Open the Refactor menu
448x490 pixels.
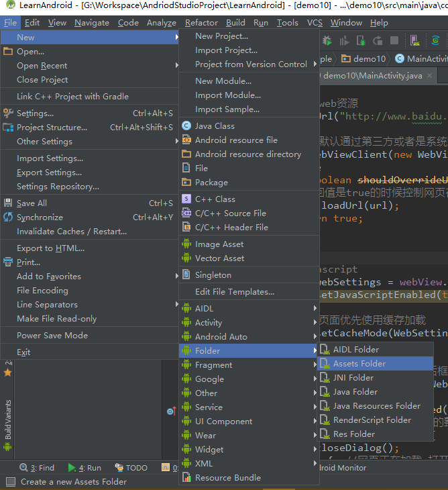tap(201, 23)
